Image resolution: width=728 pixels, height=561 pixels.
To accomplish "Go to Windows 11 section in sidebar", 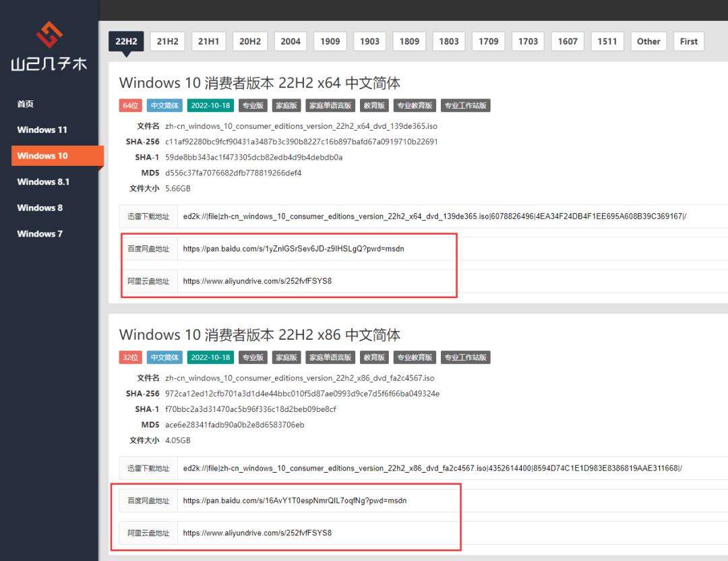I will pos(42,130).
